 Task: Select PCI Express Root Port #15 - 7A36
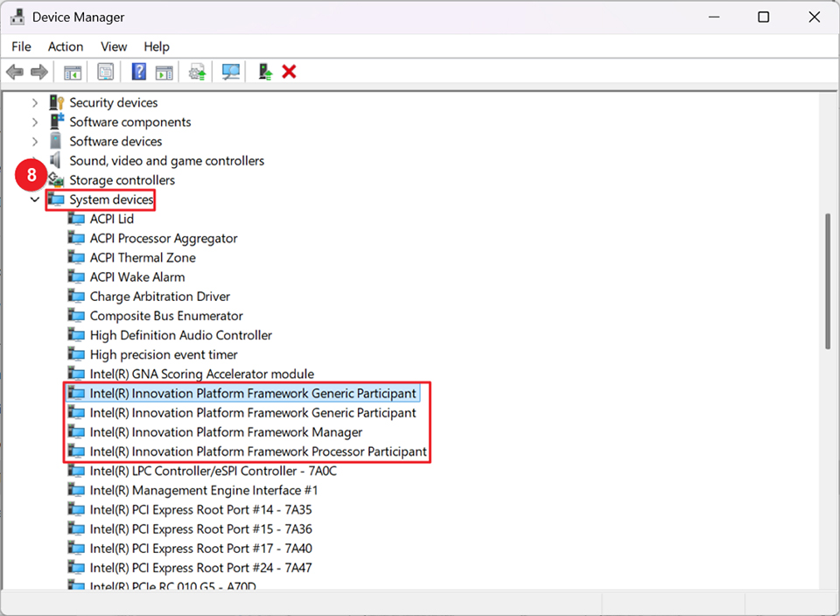click(201, 529)
